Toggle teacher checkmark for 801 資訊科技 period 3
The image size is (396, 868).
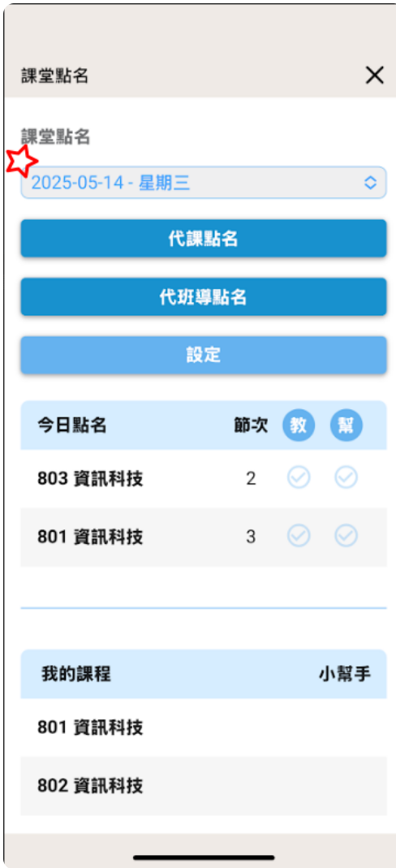[x=299, y=536]
